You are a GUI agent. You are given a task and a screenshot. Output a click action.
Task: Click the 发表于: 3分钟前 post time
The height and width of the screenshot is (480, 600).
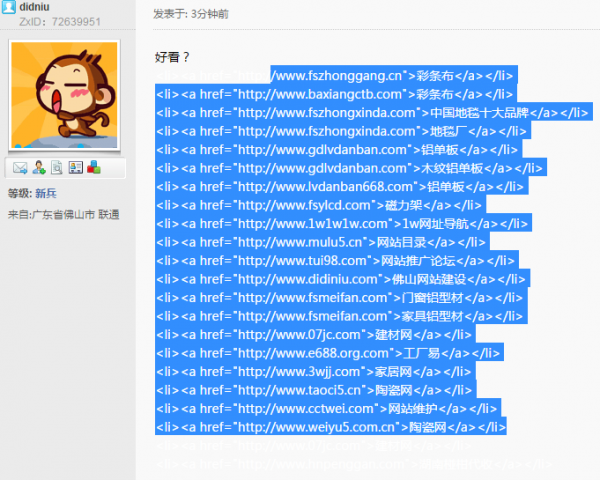point(191,14)
